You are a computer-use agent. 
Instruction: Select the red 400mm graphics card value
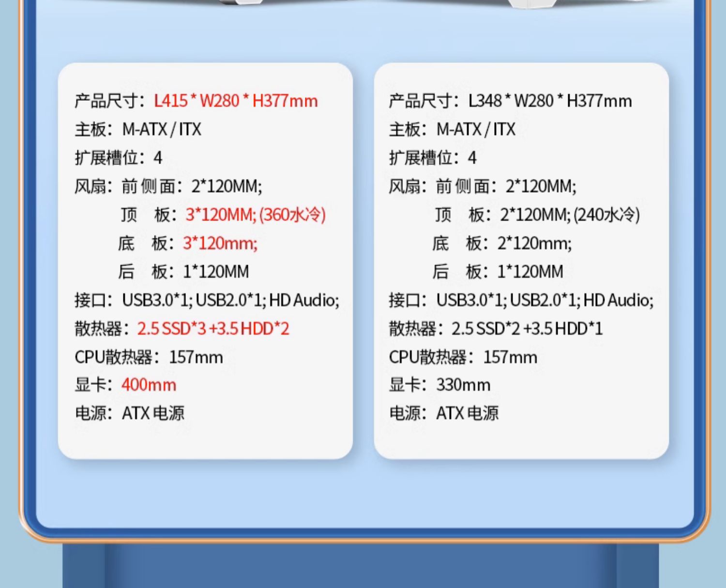149,385
